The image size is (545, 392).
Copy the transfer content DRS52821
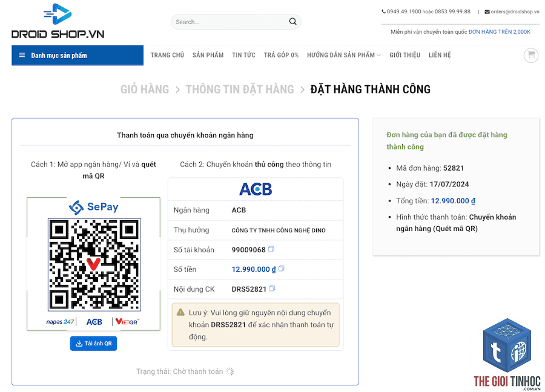click(272, 288)
